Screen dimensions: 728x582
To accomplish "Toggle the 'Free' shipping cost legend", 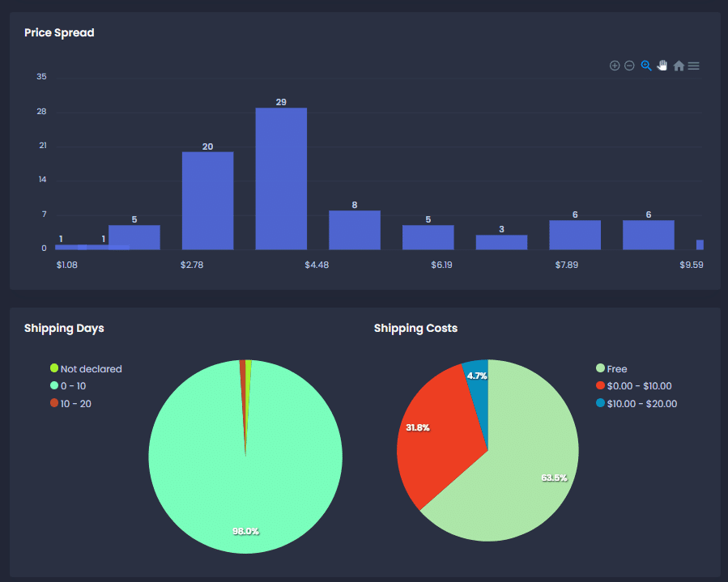I will [x=616, y=369].
